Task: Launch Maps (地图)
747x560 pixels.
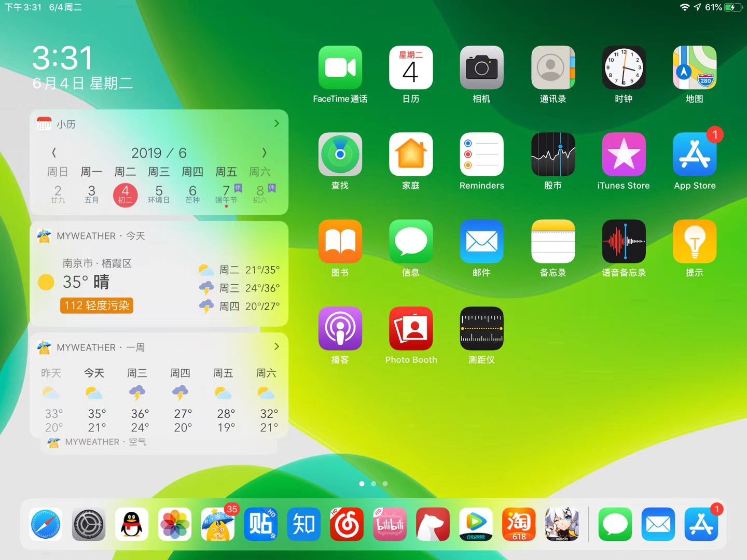Action: pos(695,67)
